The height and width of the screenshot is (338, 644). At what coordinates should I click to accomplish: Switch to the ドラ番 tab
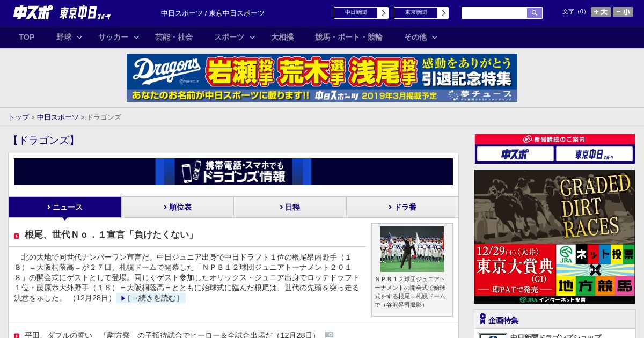pos(402,207)
